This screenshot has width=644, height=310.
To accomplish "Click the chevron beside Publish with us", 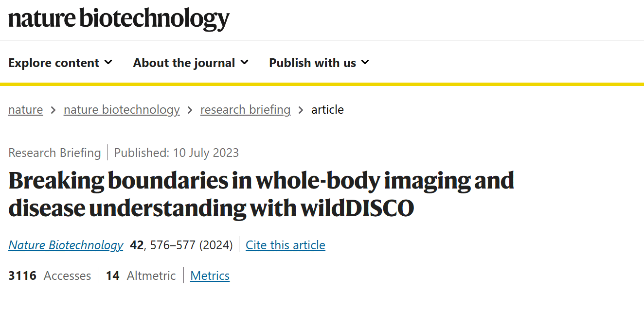I will [365, 62].
